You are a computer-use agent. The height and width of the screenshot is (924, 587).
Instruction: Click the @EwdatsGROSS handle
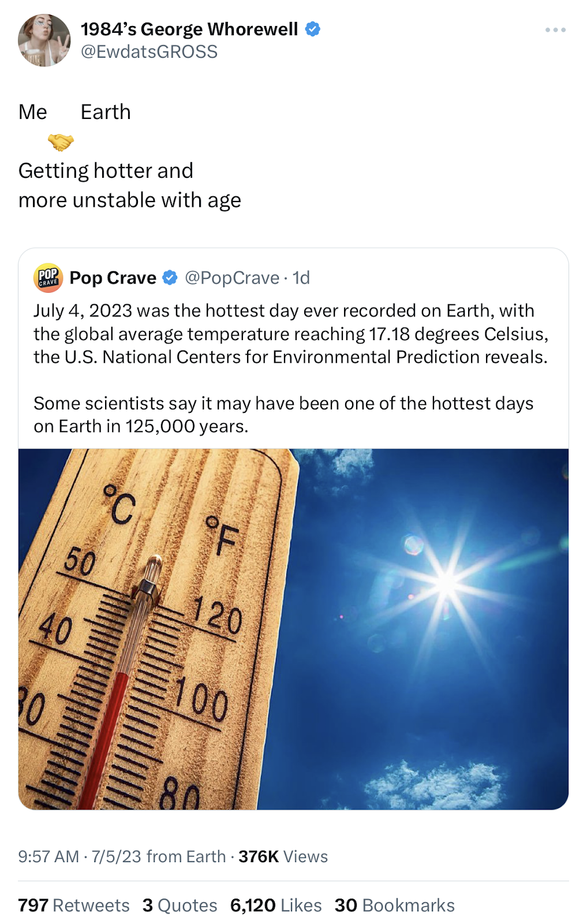[149, 52]
